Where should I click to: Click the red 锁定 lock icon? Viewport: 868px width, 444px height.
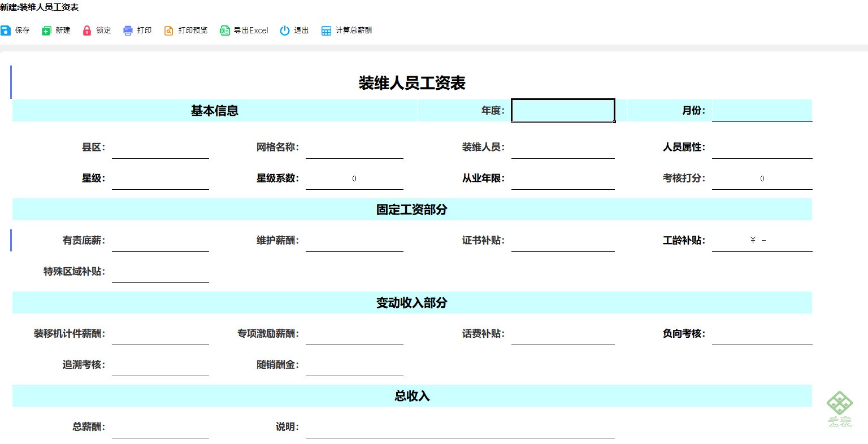87,31
